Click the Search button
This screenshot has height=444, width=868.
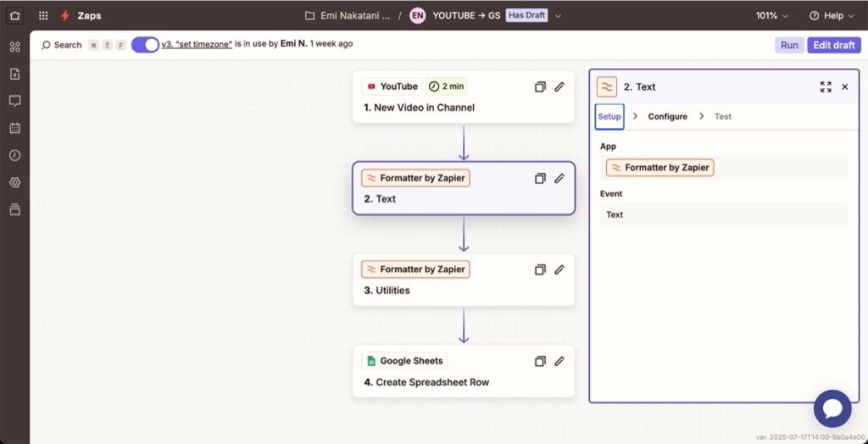62,45
